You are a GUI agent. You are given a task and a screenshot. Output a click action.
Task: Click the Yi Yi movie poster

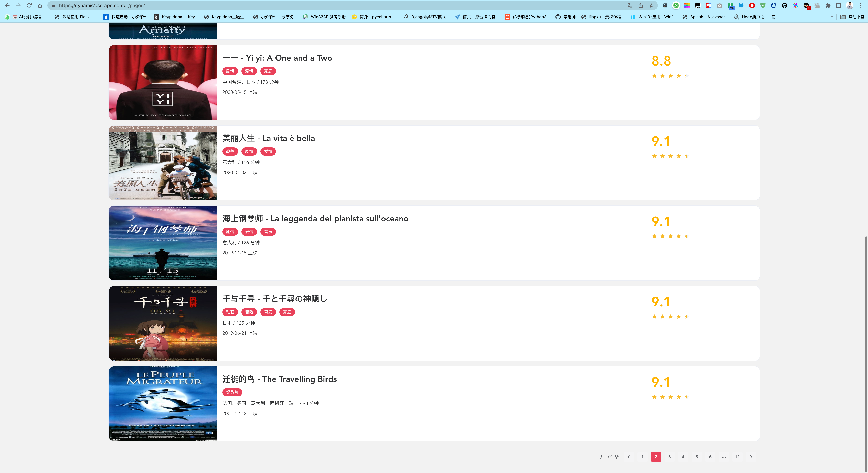point(163,83)
